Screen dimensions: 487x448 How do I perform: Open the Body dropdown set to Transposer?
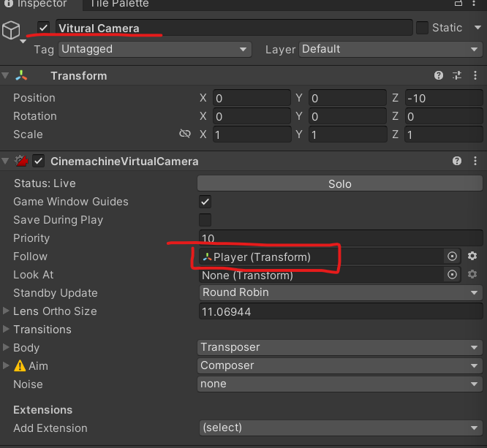[340, 348]
